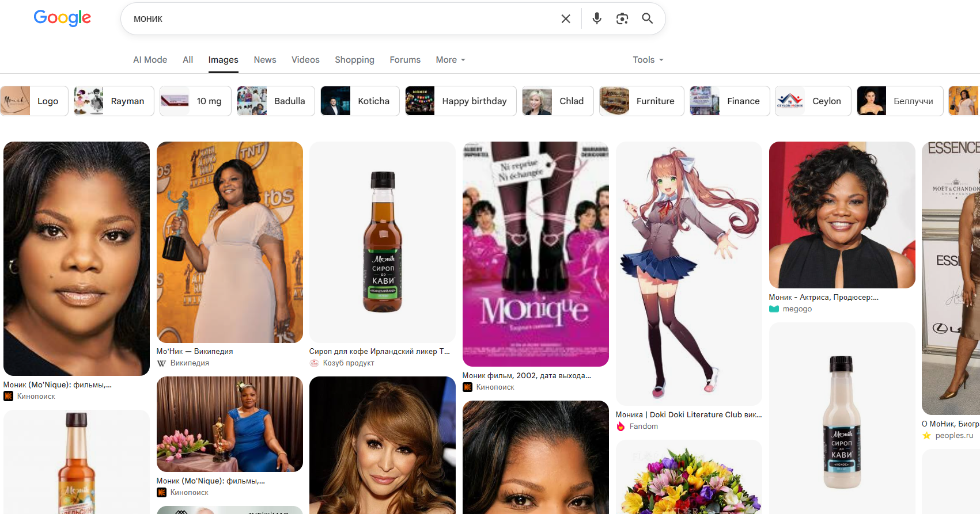Open the News tab
The image size is (980, 514).
click(265, 60)
